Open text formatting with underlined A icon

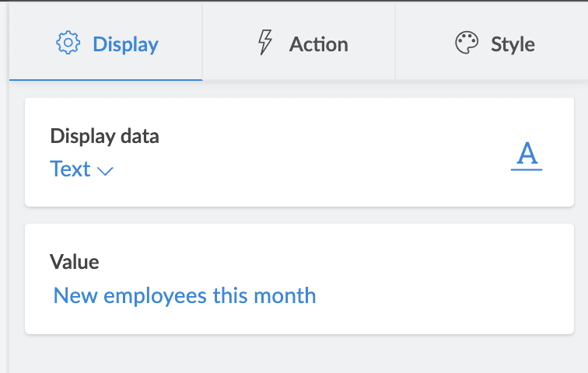pos(527,155)
